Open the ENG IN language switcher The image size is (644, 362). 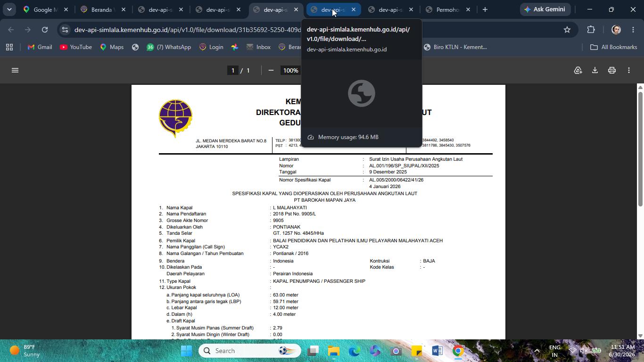(x=555, y=351)
